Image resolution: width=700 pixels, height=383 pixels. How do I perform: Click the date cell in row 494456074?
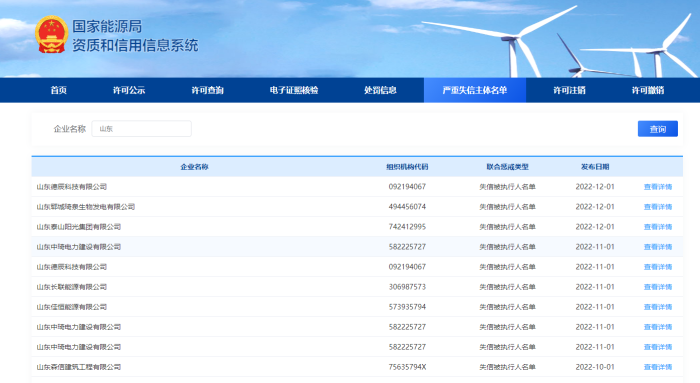pos(595,207)
